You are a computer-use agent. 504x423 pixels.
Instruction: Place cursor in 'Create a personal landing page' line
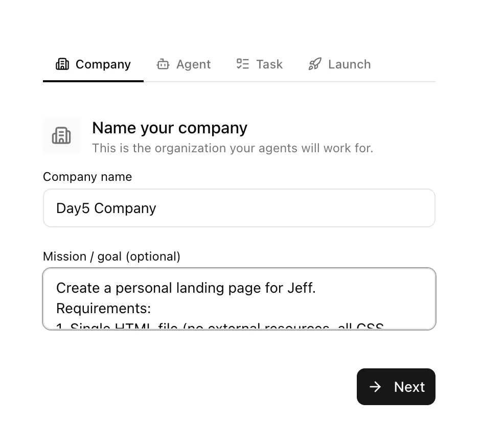coord(186,288)
